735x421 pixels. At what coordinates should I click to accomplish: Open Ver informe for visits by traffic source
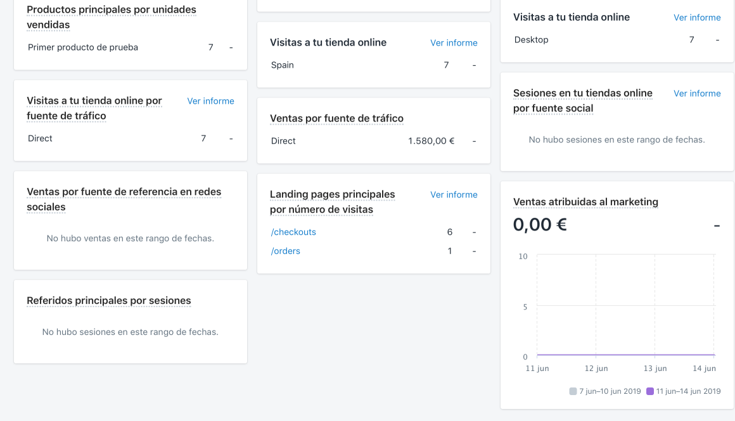210,101
